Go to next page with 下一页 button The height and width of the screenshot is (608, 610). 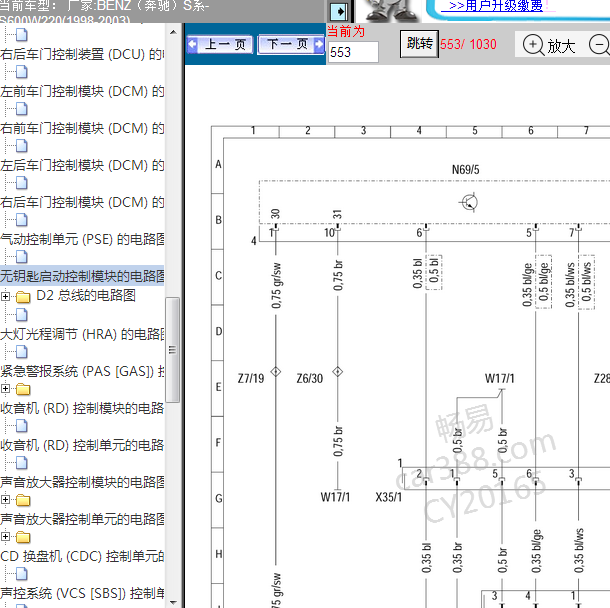pos(291,44)
